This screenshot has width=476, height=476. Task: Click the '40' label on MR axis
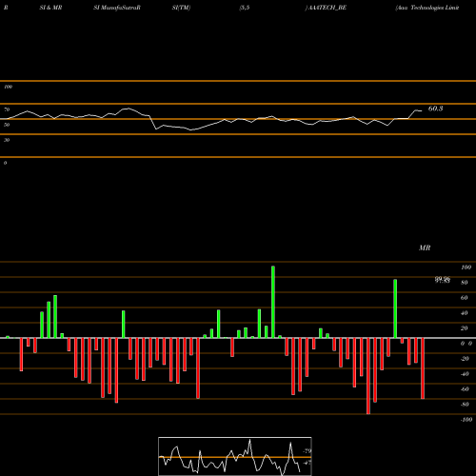click(465, 313)
